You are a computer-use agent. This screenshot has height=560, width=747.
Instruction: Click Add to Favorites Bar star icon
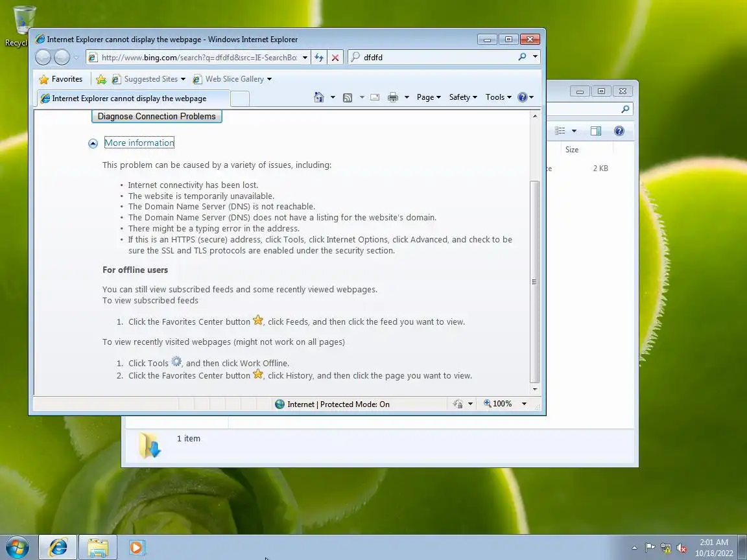pos(101,79)
